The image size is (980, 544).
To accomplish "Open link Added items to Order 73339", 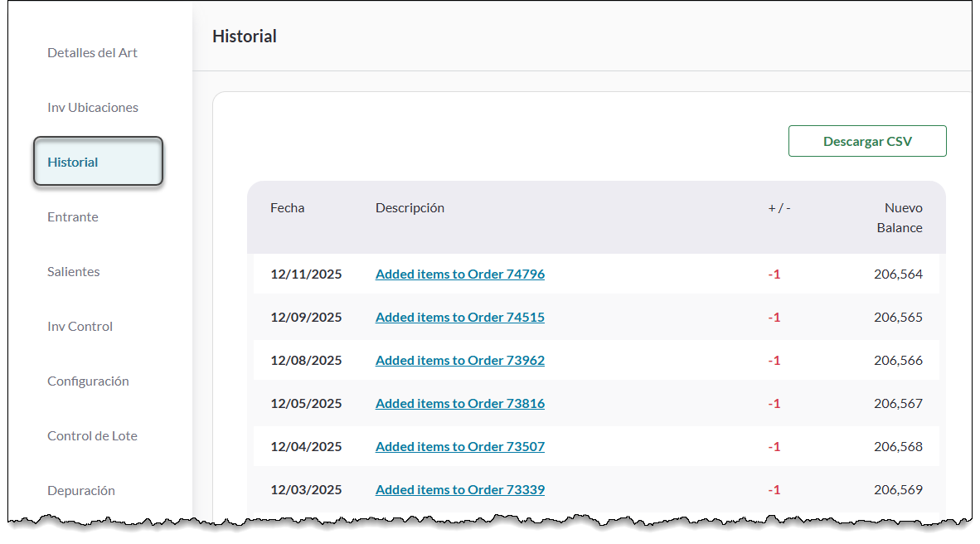I will [x=459, y=490].
